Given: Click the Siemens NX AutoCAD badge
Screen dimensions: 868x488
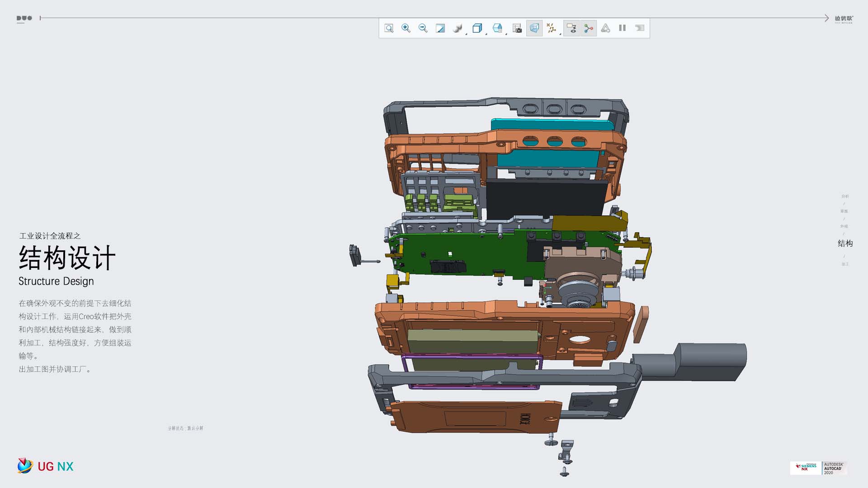Looking at the screenshot, I should 818,468.
